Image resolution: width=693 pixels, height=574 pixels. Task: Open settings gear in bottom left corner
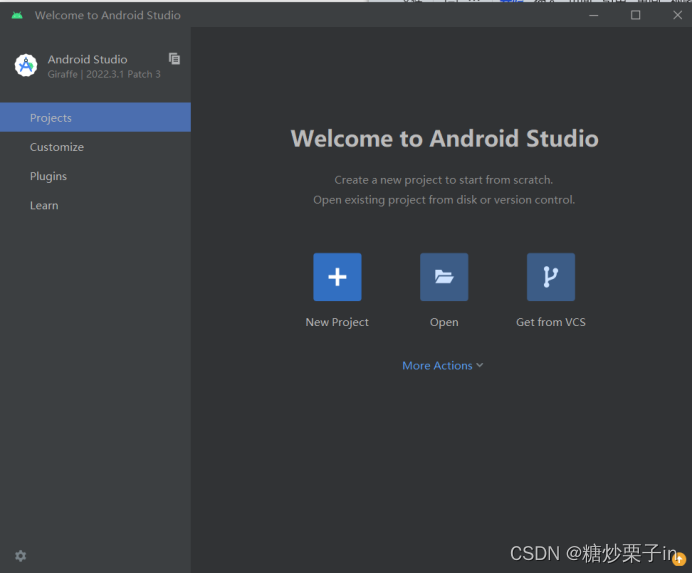click(x=21, y=556)
